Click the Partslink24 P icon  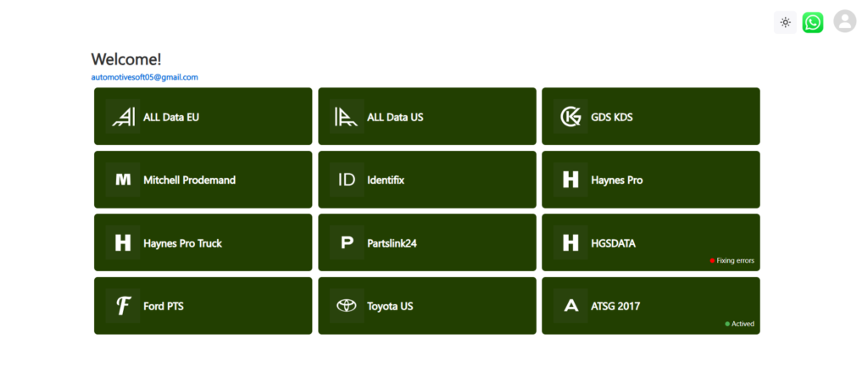click(x=347, y=243)
